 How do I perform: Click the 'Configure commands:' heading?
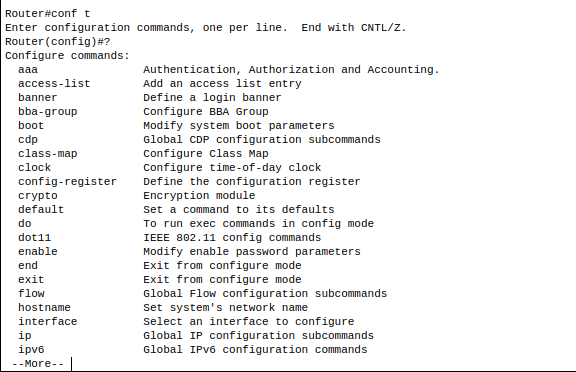[67, 56]
